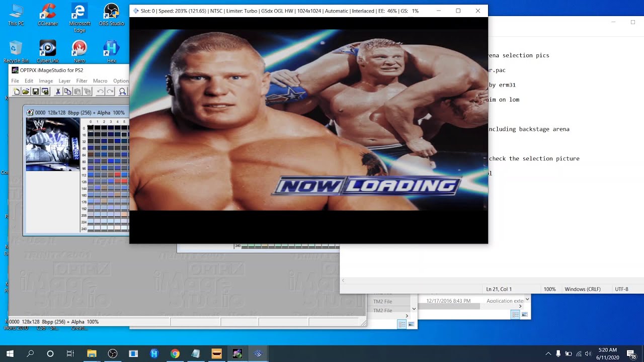The width and height of the screenshot is (644, 362).
Task: Click 'check the selection picture' Notepad line
Action: coord(534,158)
